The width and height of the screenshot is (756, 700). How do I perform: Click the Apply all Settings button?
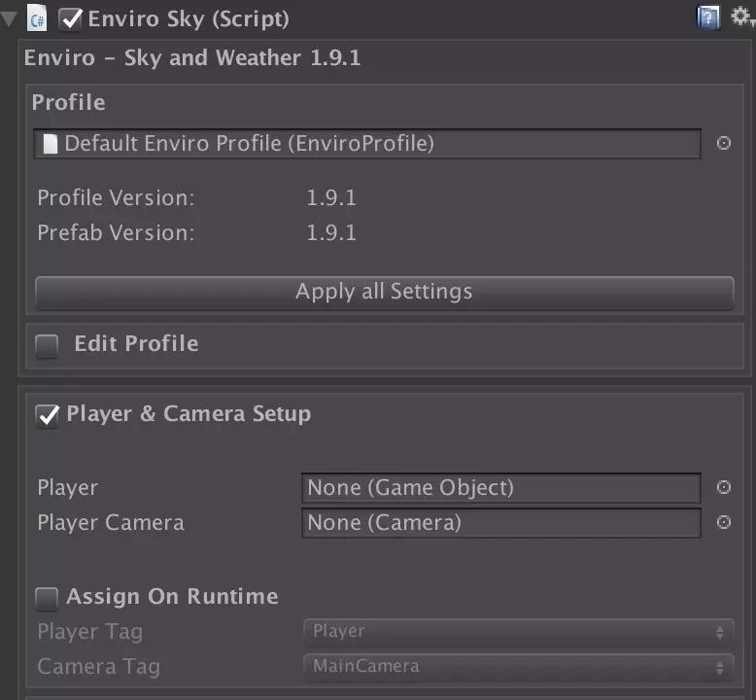[x=384, y=293]
